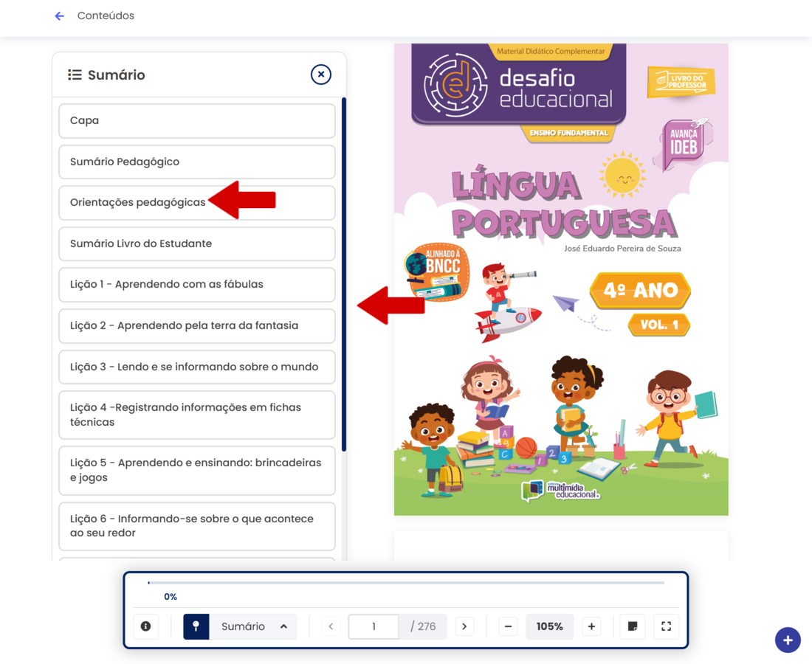Open the sticky notes tool

coord(633,626)
